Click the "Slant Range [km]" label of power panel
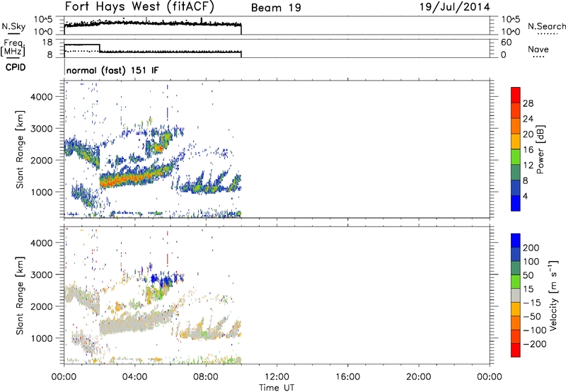566x392 pixels. click(x=20, y=149)
